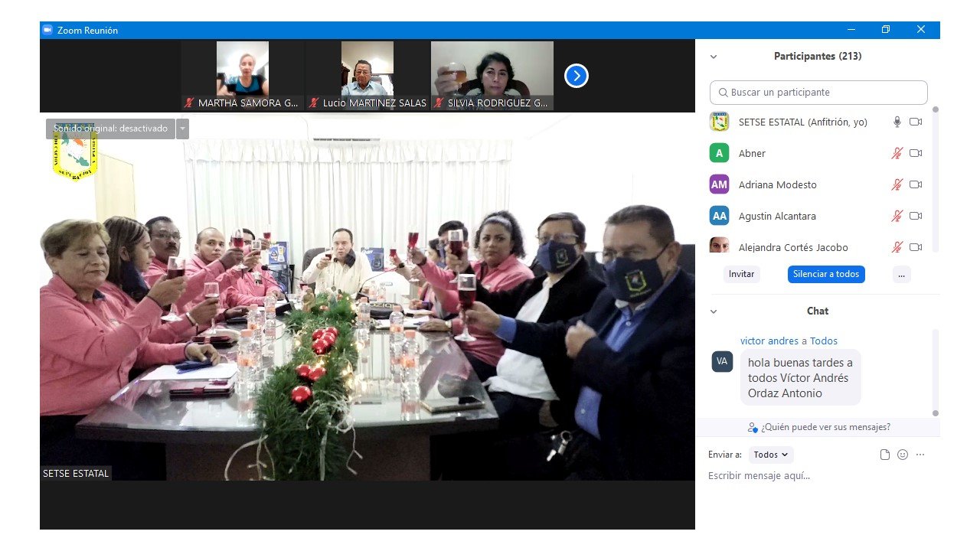Click the Zoom logo in title bar
This screenshot has height=551, width=980.
pos(47,30)
